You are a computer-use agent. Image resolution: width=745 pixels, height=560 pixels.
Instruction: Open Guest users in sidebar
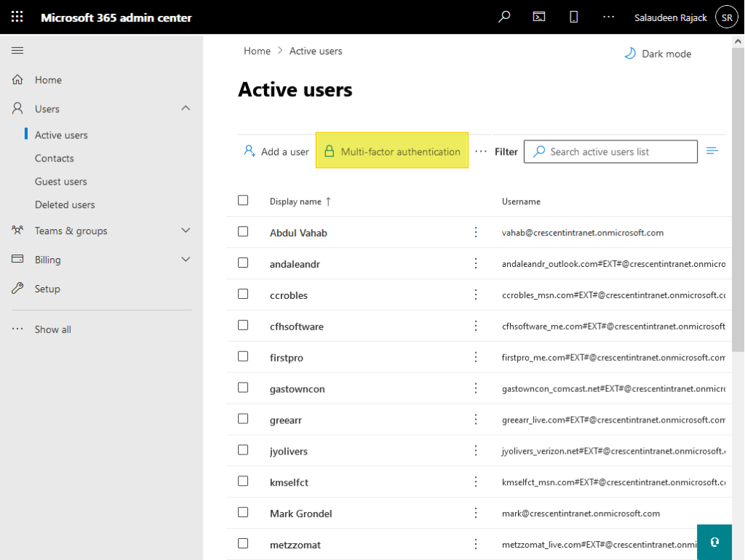pos(61,181)
